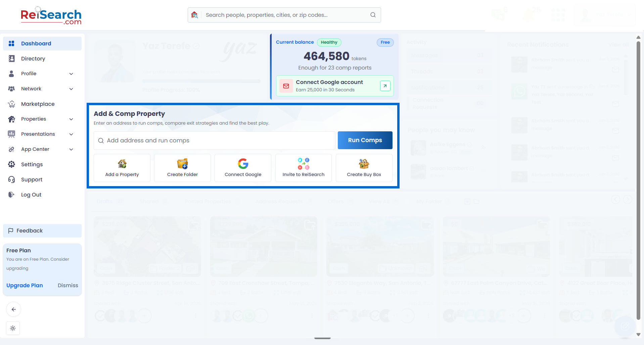Screen dimensions: 644x345
Task: Open the Invite to ReiSearch tile
Action: [x=304, y=168]
